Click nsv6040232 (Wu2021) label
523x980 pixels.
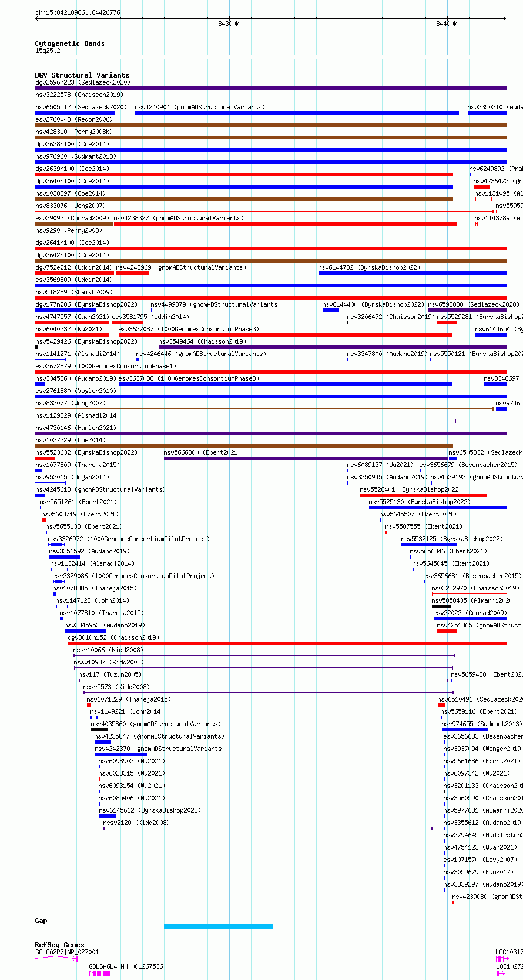[68, 330]
